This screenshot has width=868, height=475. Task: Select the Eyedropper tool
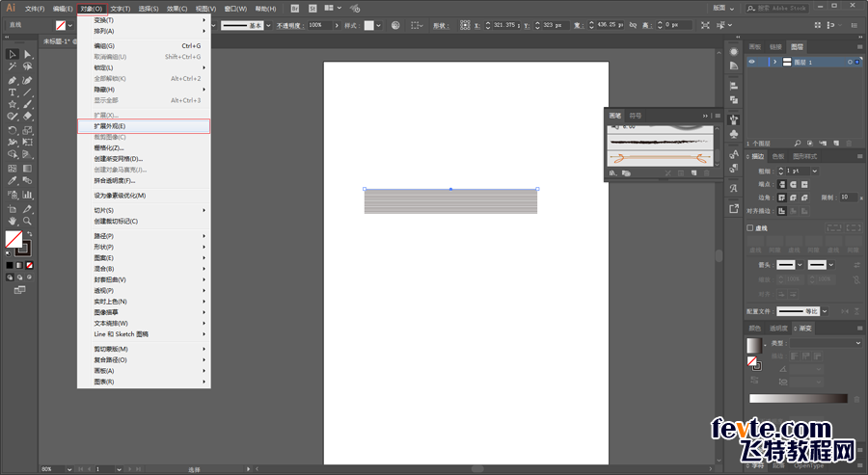click(13, 181)
